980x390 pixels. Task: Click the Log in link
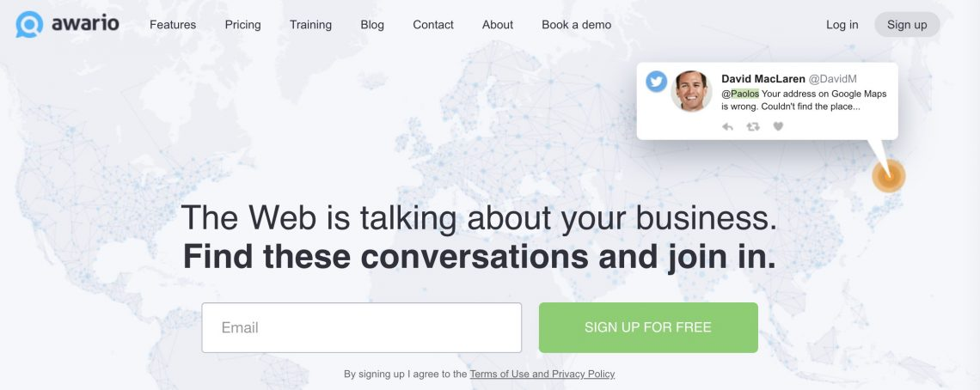pos(842,25)
